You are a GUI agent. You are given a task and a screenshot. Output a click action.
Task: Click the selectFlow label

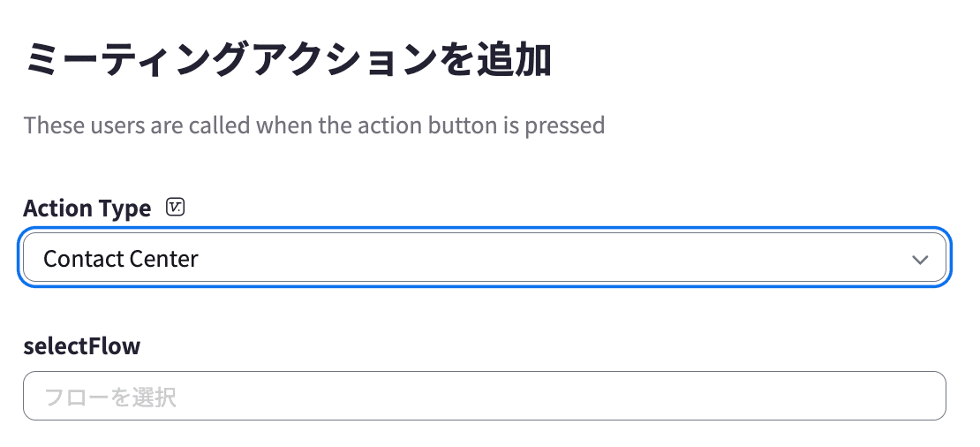[82, 345]
